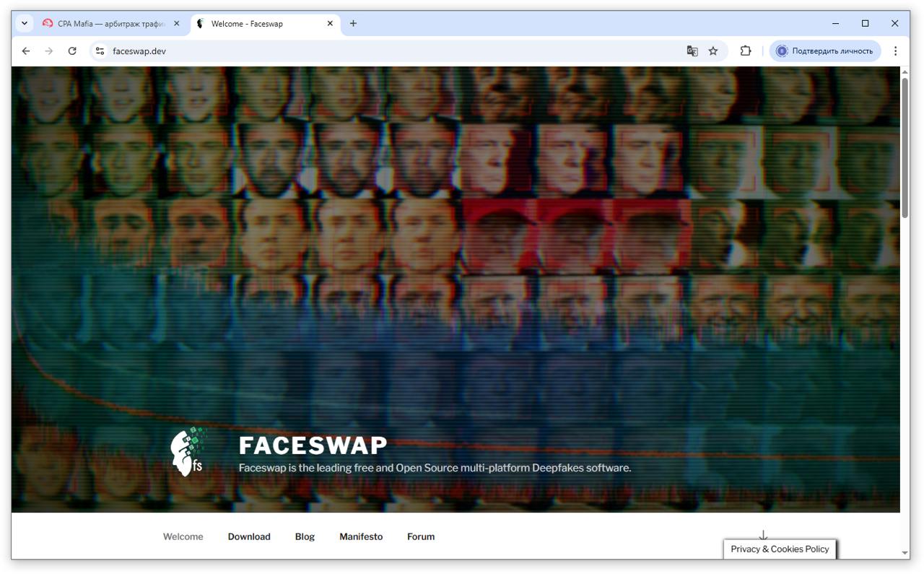Close the CPA Mafia tab
This screenshot has width=924, height=574.
pos(177,24)
